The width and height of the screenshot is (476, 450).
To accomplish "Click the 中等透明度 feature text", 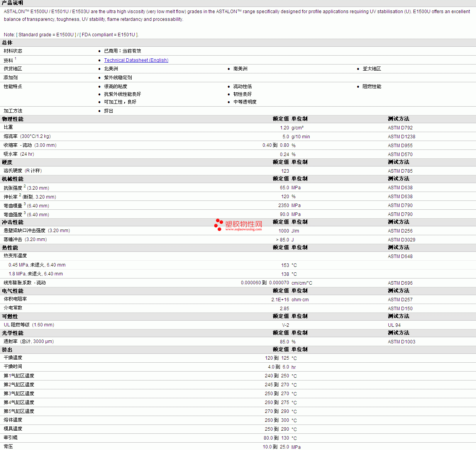I will pos(245,102).
